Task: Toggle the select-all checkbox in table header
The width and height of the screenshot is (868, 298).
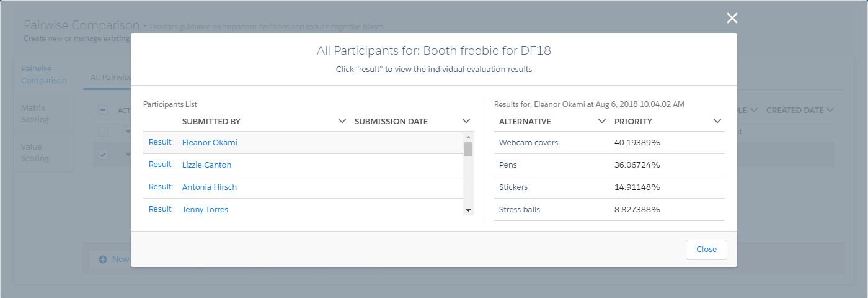Action: (x=104, y=111)
